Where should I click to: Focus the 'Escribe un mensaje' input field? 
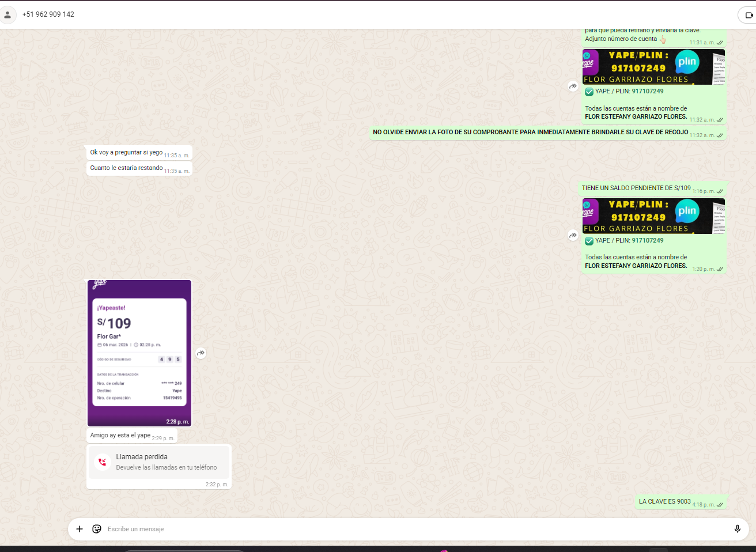(x=403, y=529)
